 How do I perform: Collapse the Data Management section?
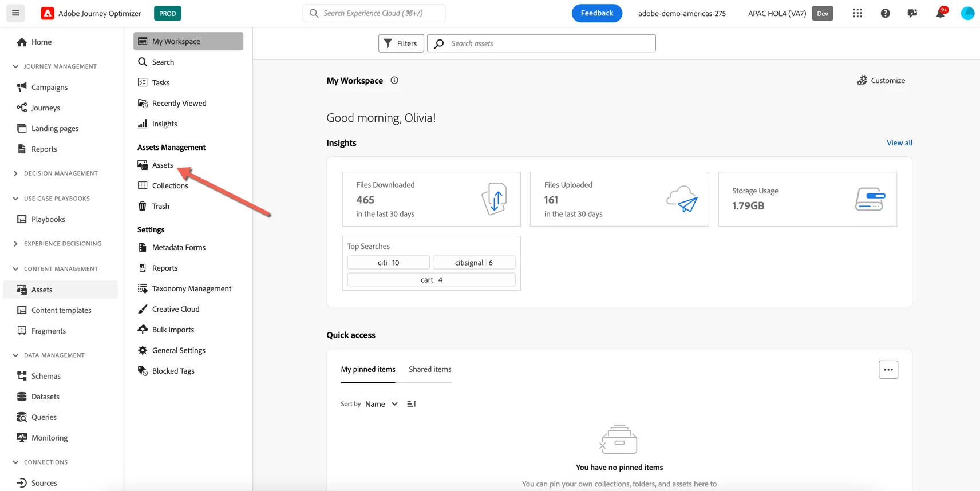pyautogui.click(x=15, y=355)
